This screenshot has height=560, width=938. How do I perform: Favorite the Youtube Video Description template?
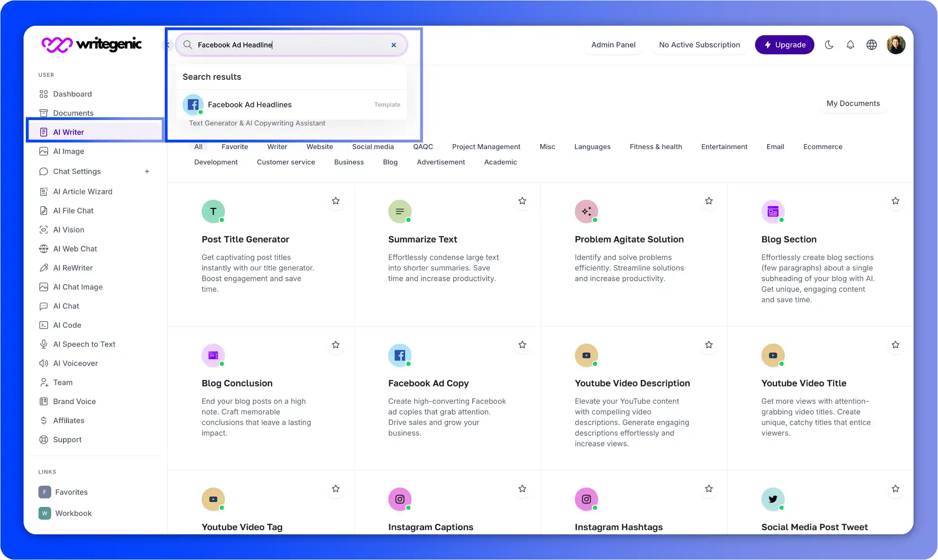coord(709,345)
